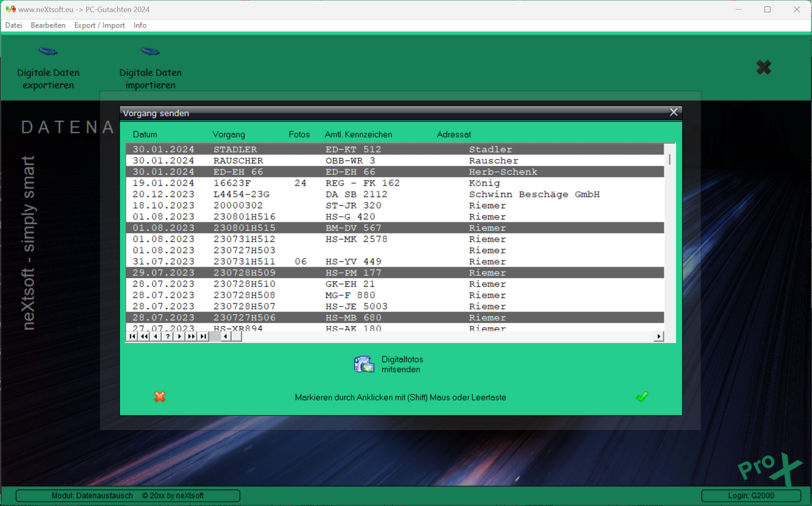Open the Export / Import menu
The image size is (812, 506).
[99, 25]
